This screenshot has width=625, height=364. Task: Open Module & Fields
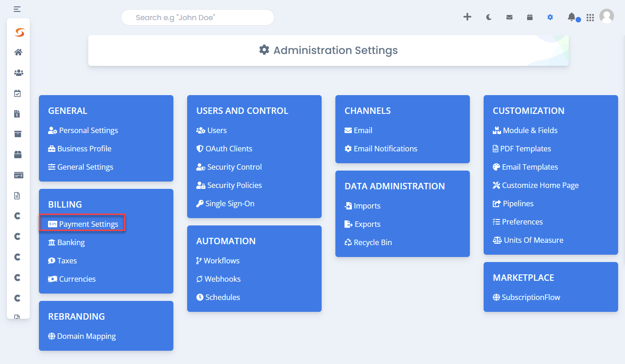tap(525, 130)
